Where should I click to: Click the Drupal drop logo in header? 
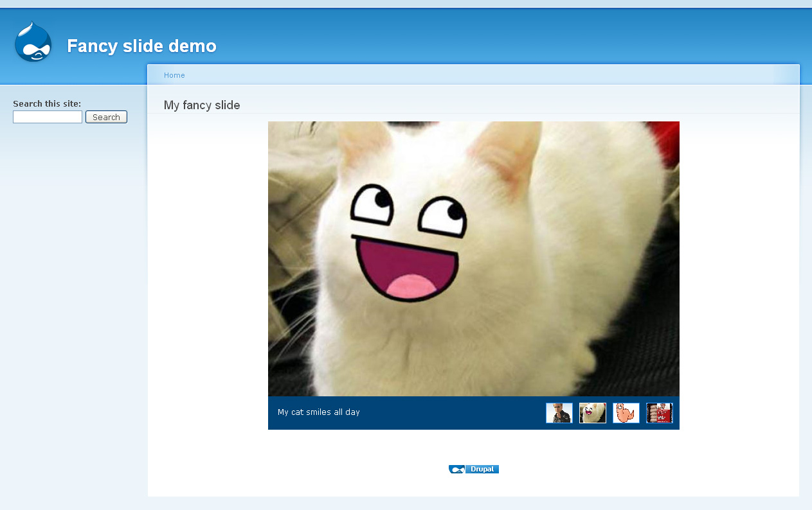click(33, 42)
